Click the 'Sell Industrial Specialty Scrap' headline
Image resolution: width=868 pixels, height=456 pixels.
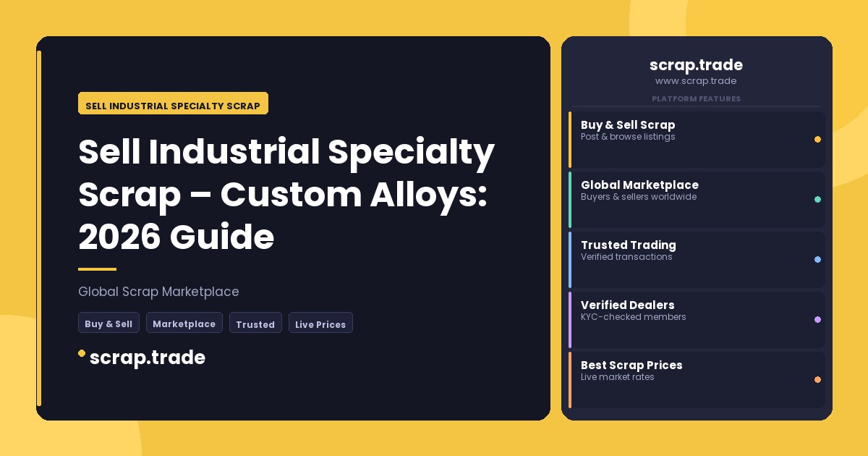[x=286, y=195]
